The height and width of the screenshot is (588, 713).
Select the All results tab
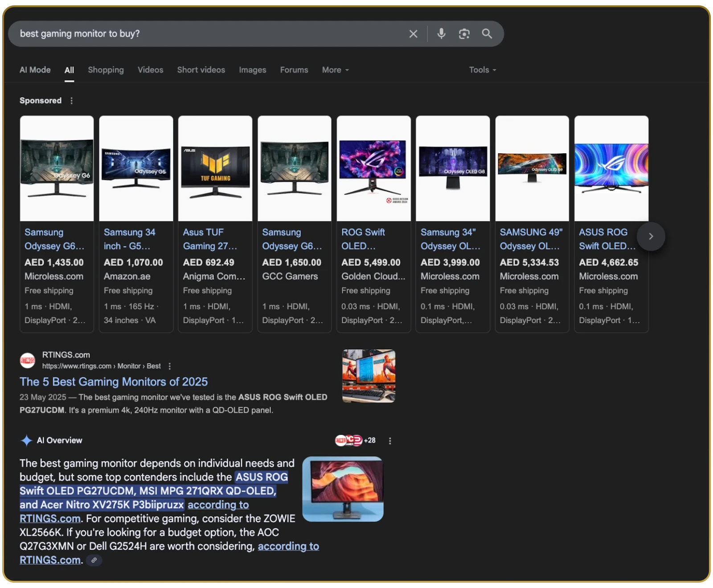[69, 70]
